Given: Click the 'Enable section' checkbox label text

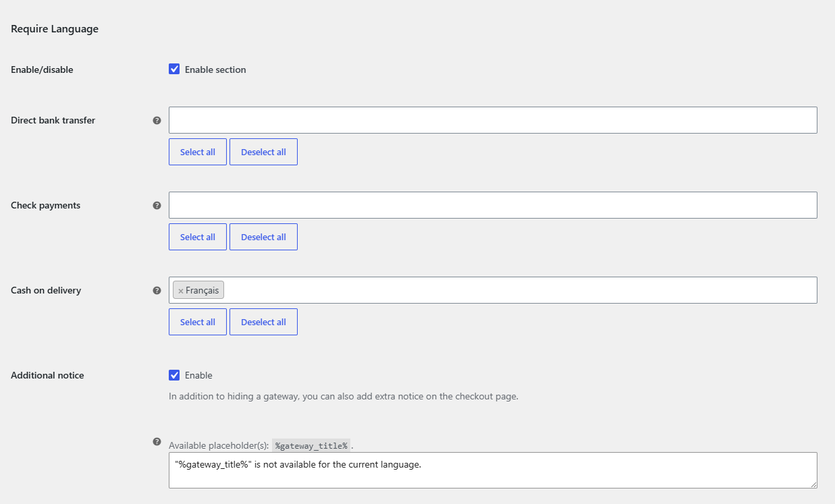Looking at the screenshot, I should [215, 69].
